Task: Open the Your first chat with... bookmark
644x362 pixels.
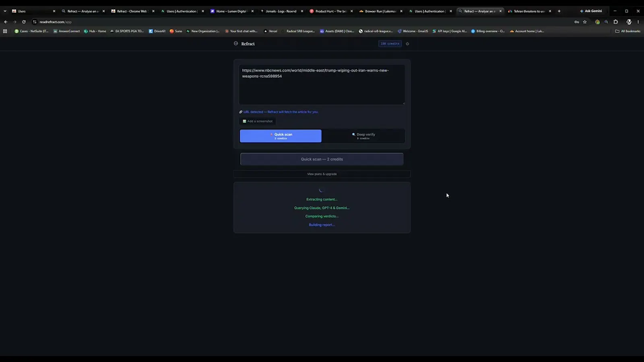Action: point(241,31)
